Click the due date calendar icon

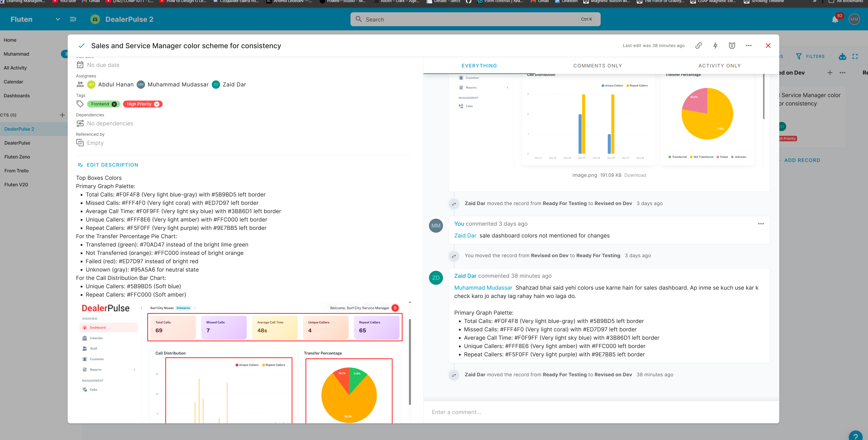click(80, 65)
